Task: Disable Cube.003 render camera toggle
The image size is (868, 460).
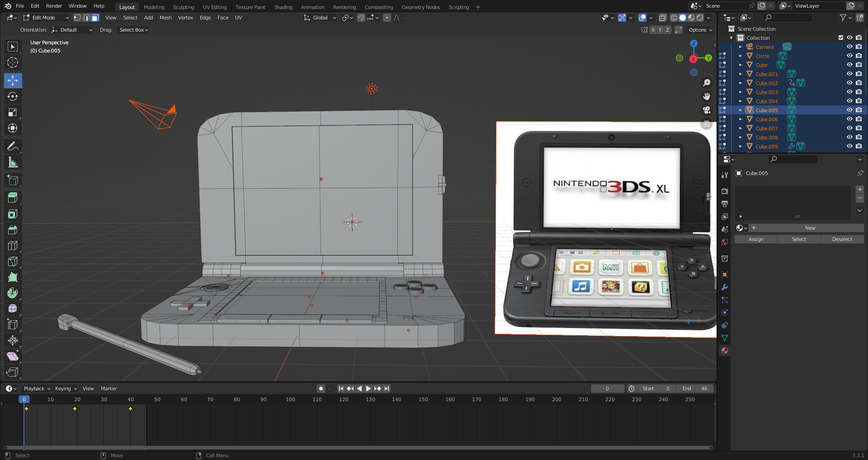Action: [x=859, y=92]
